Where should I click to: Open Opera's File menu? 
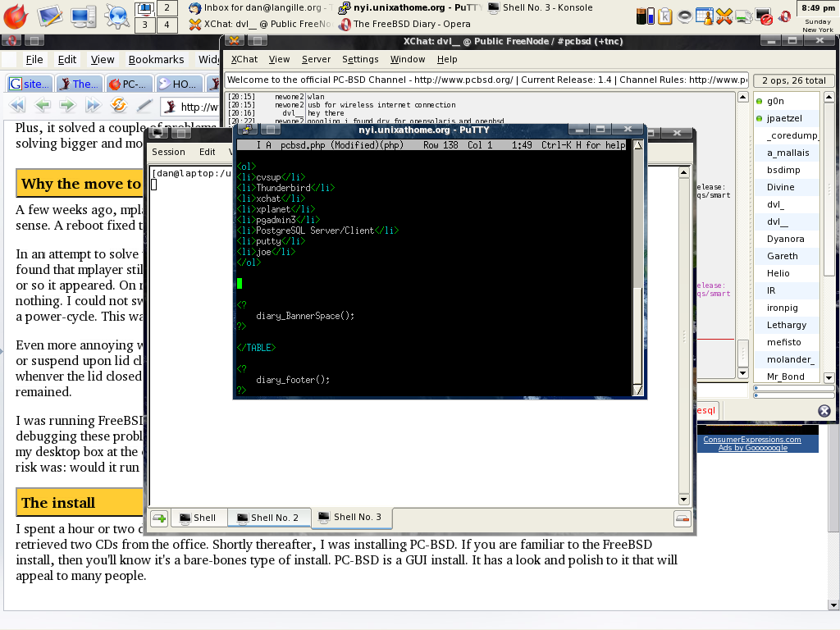point(34,59)
